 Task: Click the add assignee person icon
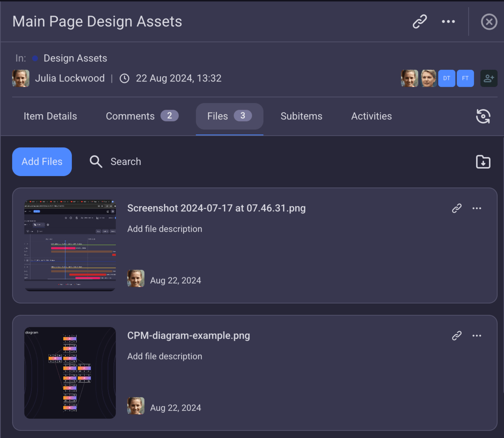pos(488,78)
